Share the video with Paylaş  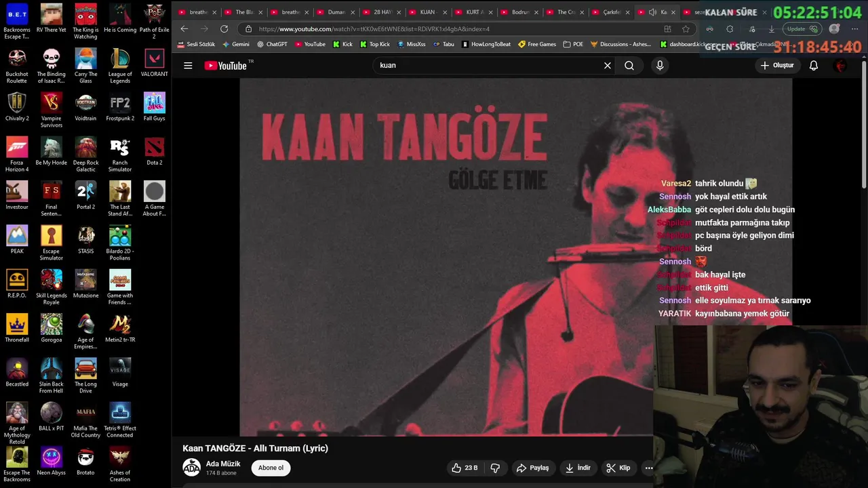coord(532,468)
